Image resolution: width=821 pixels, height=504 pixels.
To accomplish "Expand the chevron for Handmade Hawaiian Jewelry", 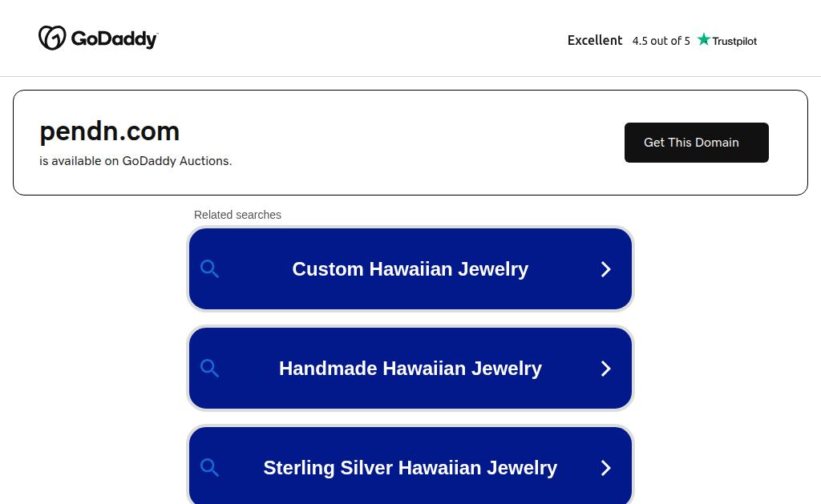I will pyautogui.click(x=606, y=369).
